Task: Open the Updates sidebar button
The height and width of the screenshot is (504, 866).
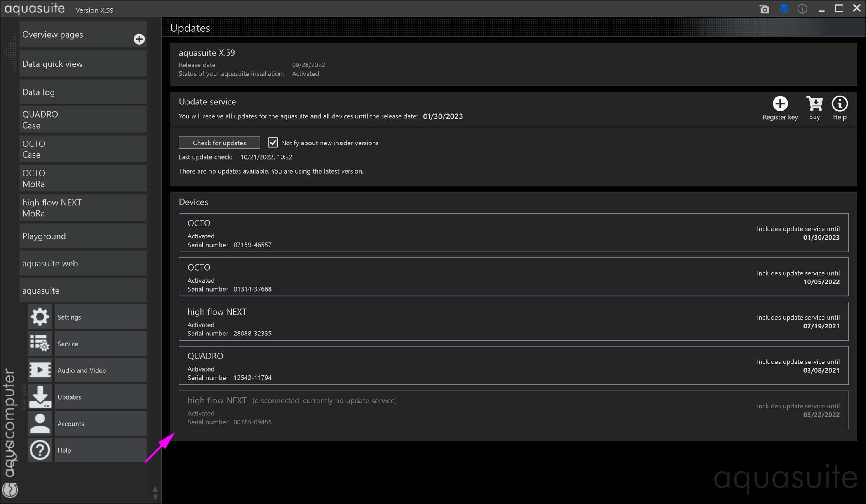Action: [100, 397]
